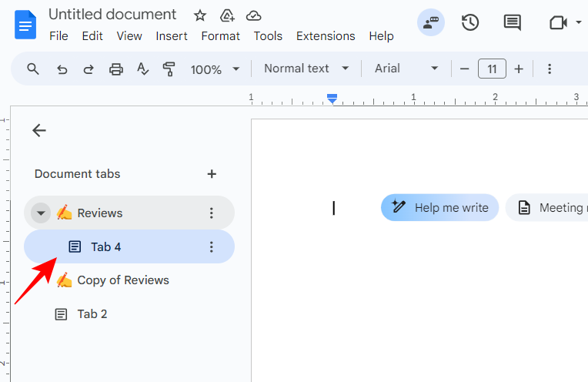
Task: Select the Copy of Reviews tab
Action: (123, 280)
